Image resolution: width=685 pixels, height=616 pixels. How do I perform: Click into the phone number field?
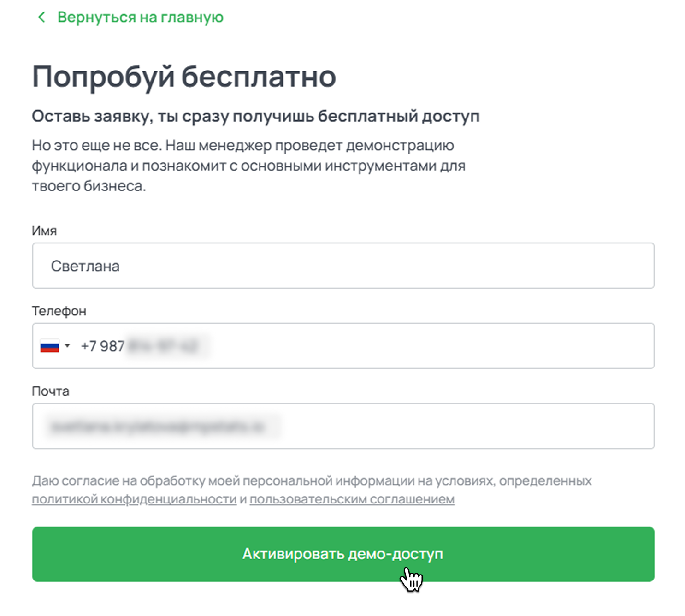coord(343,346)
